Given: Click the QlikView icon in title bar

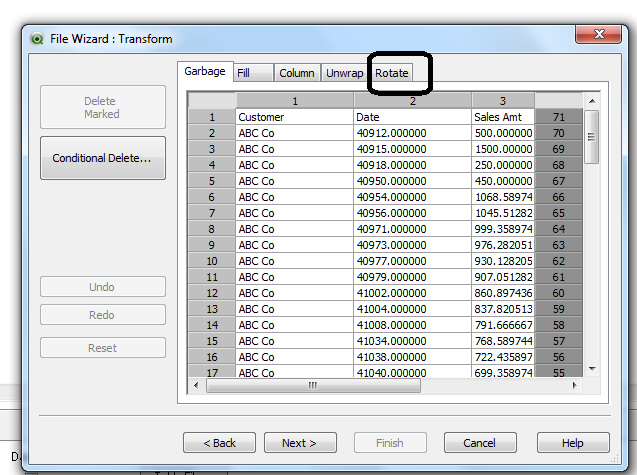Looking at the screenshot, I should [x=37, y=39].
